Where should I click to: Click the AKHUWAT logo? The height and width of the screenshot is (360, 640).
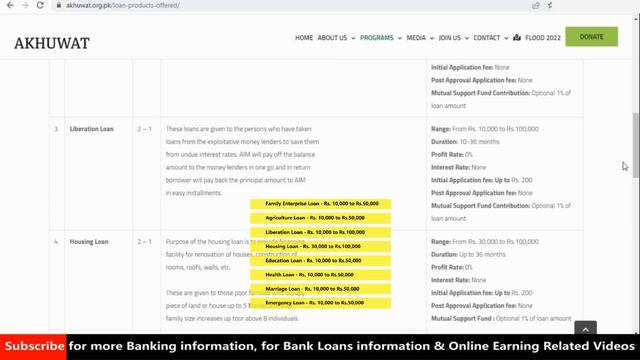coord(52,43)
